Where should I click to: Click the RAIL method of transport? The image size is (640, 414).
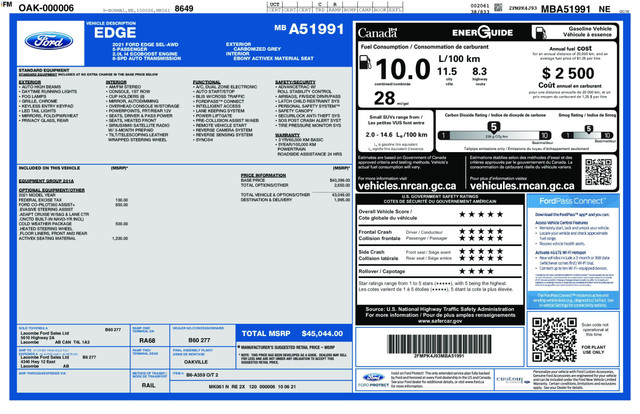148,385
